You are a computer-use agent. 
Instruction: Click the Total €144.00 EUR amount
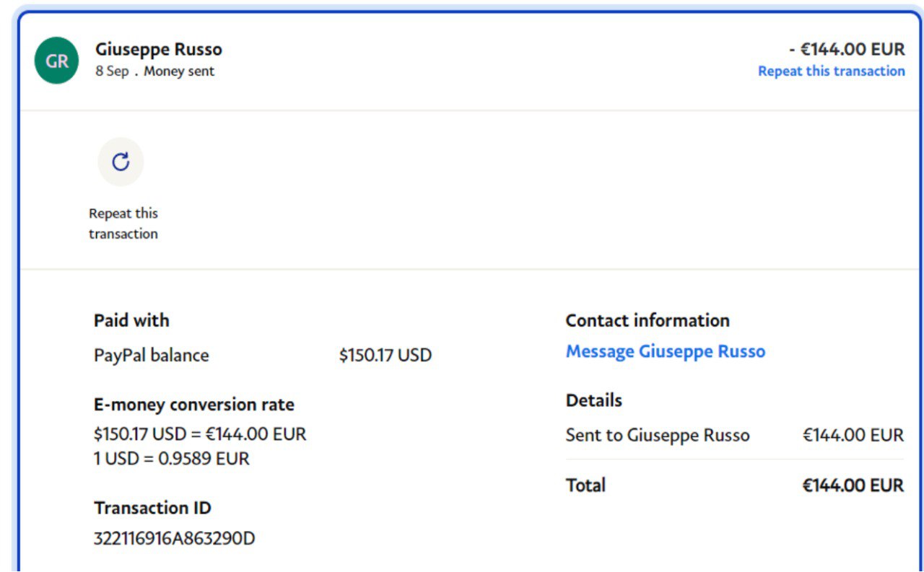pos(853,485)
